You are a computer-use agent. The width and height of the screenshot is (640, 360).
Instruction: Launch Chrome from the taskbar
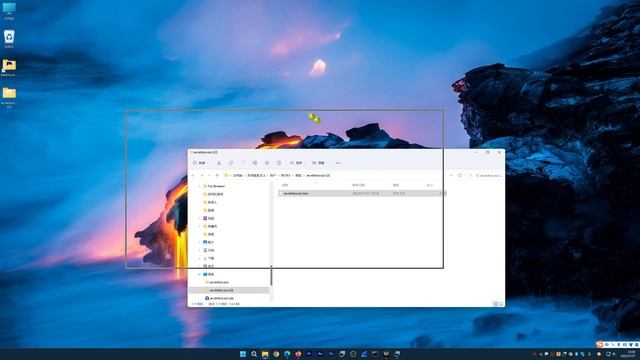(276, 354)
